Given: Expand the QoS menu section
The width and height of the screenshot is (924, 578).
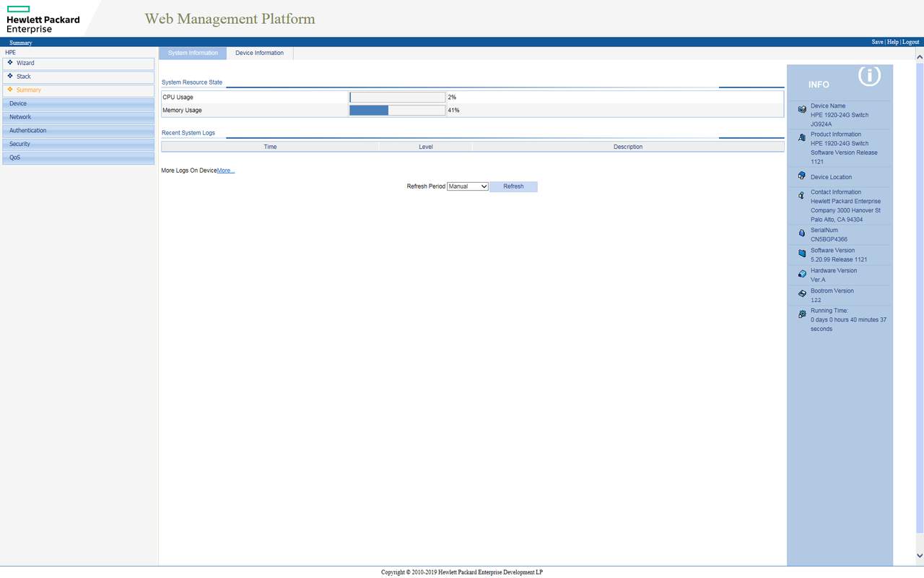Looking at the screenshot, I should tap(79, 158).
